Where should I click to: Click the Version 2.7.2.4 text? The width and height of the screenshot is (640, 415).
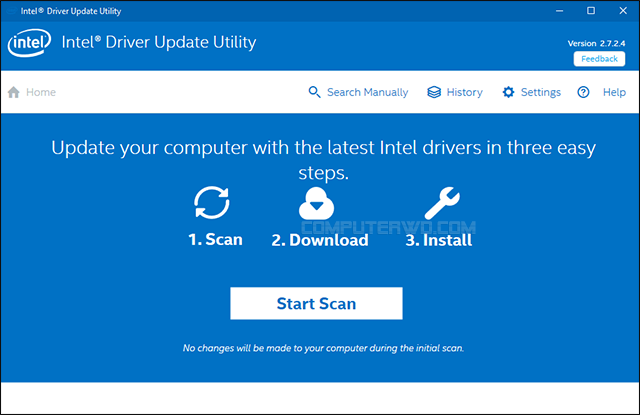(x=596, y=43)
